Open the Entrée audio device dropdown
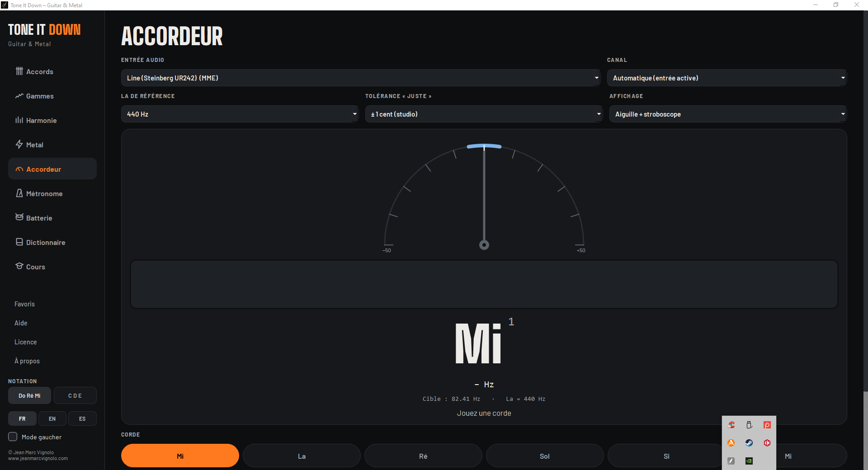Viewport: 868px width, 470px height. tap(360, 78)
